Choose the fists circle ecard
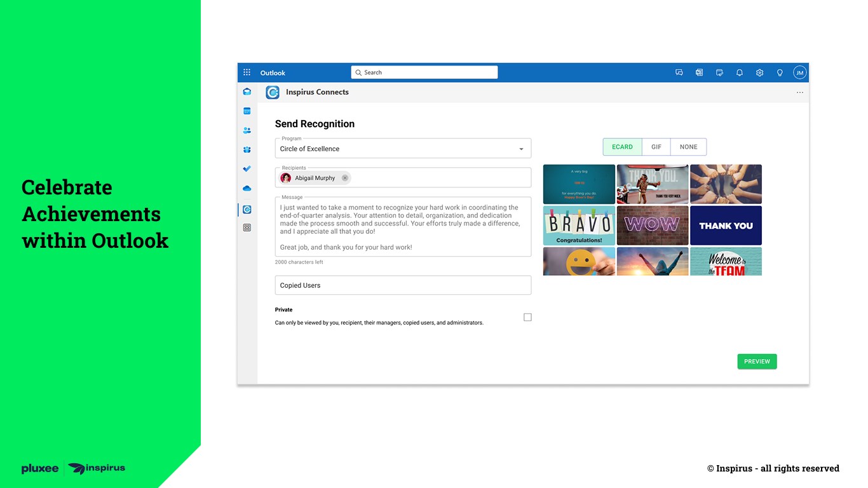Viewport: 868px width, 488px height. pyautogui.click(x=726, y=184)
